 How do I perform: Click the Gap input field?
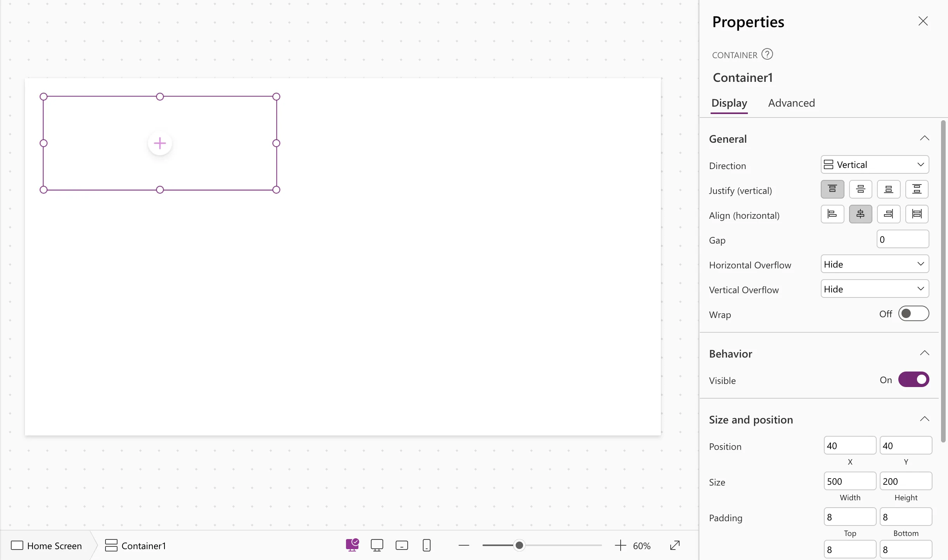click(x=903, y=239)
